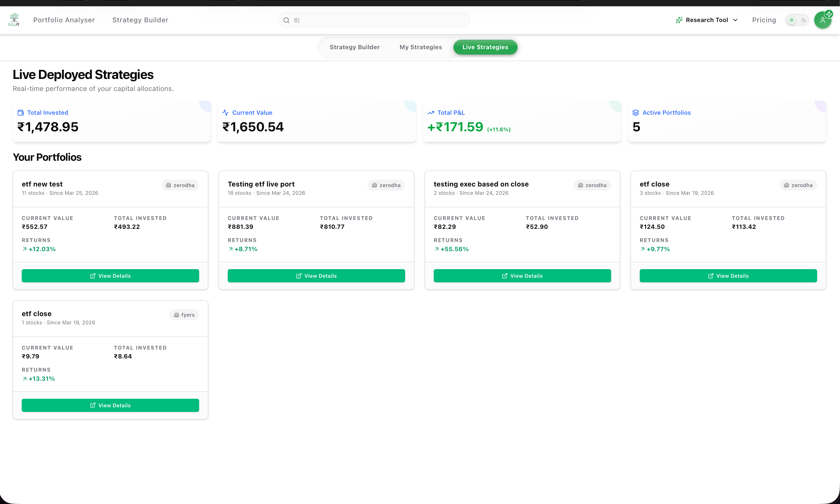Click the ₹493.22 total invested
The image size is (840, 504).
coord(127,227)
